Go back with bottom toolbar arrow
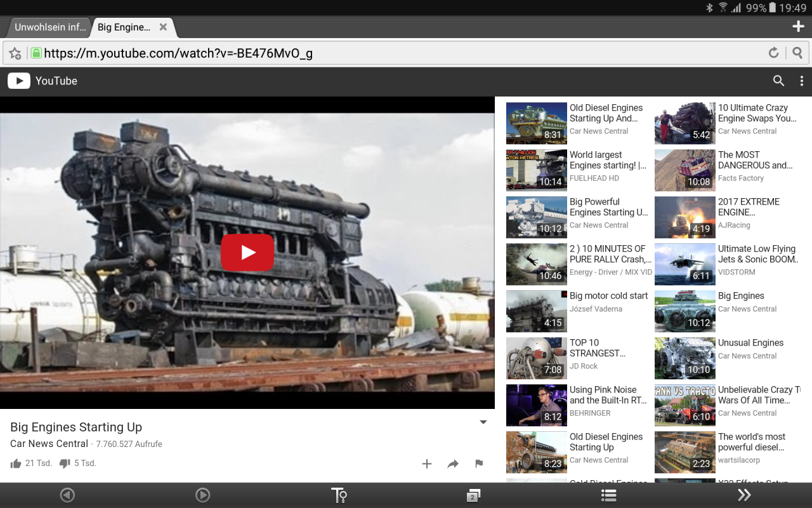The height and width of the screenshot is (508, 812). (67, 495)
